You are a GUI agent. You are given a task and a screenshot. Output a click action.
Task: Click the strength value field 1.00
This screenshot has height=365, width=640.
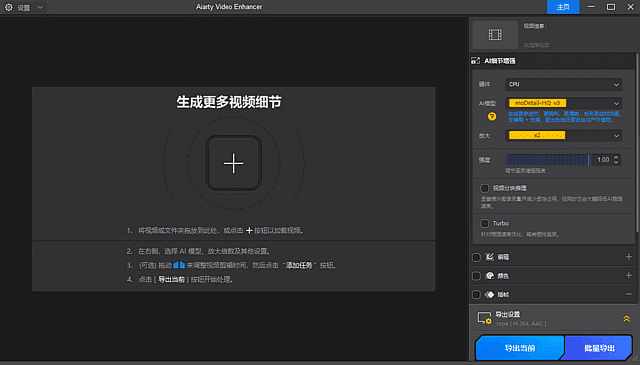point(602,160)
